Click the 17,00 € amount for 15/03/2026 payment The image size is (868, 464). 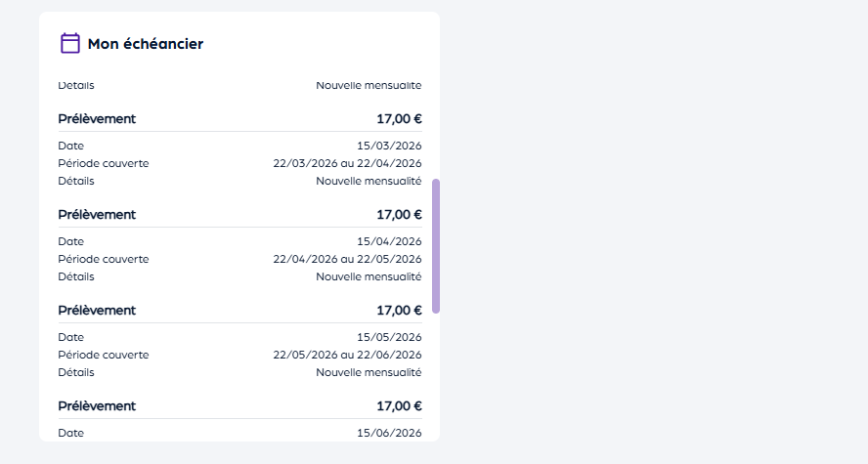[x=399, y=119]
